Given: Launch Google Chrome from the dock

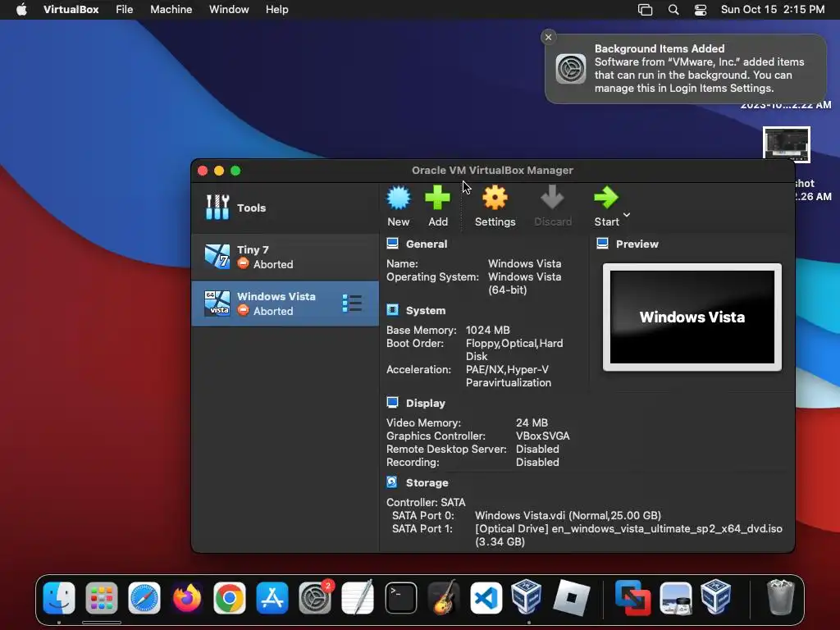Looking at the screenshot, I should (230, 597).
